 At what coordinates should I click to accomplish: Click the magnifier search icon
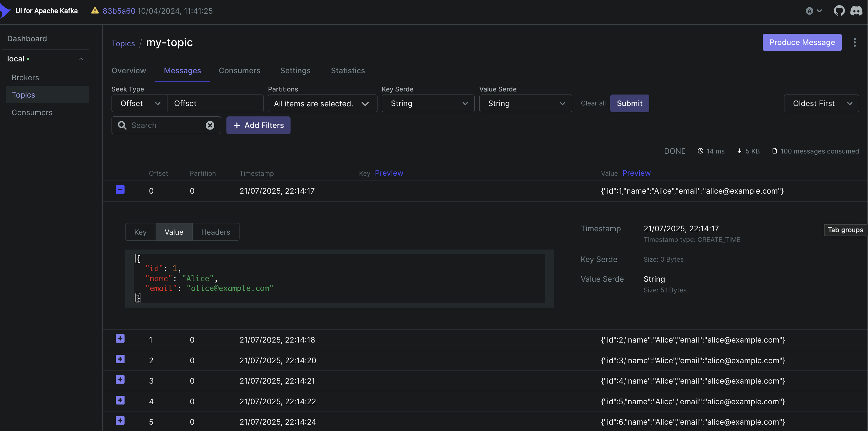tap(122, 125)
